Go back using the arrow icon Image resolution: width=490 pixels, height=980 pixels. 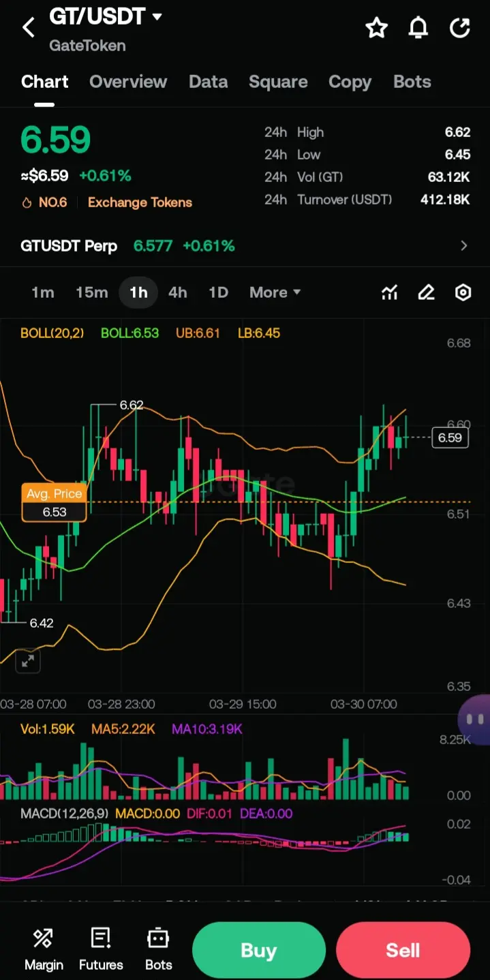pyautogui.click(x=28, y=27)
